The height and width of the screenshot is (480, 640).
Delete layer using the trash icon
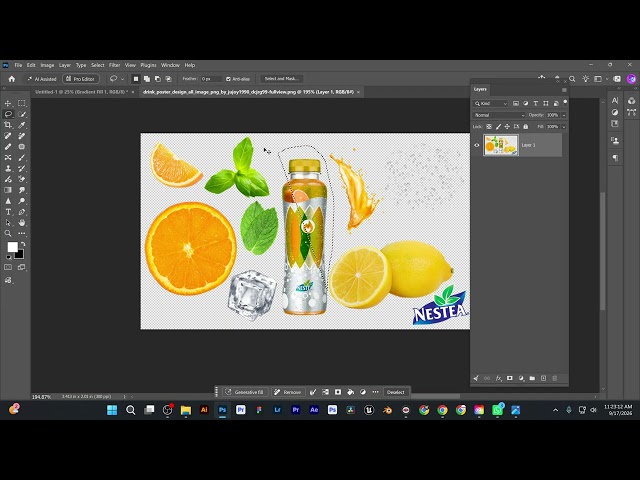coord(554,378)
